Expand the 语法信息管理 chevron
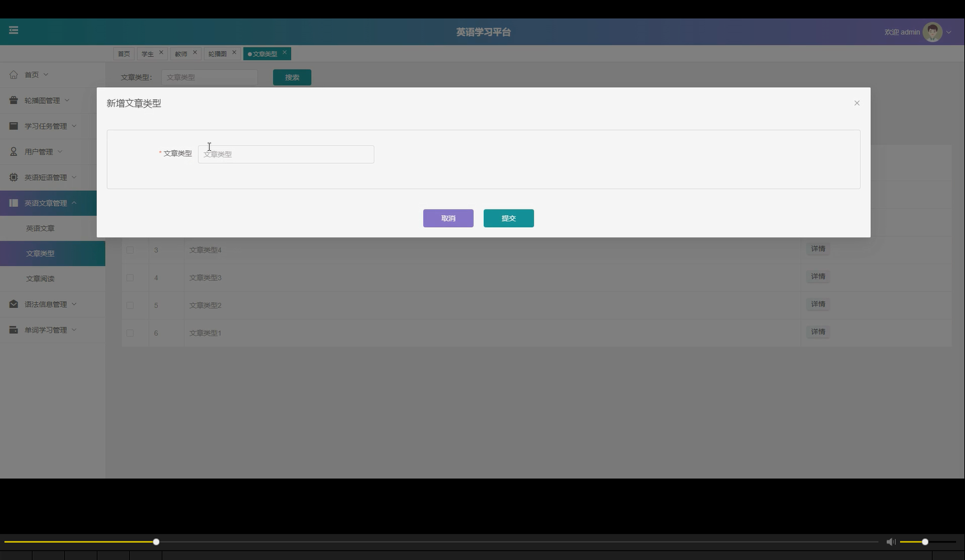 [x=74, y=304]
